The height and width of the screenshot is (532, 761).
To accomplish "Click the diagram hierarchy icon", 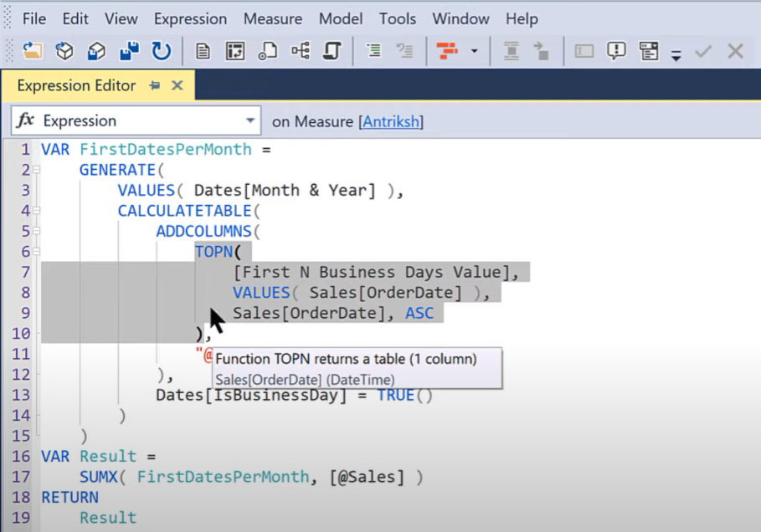I will 301,50.
